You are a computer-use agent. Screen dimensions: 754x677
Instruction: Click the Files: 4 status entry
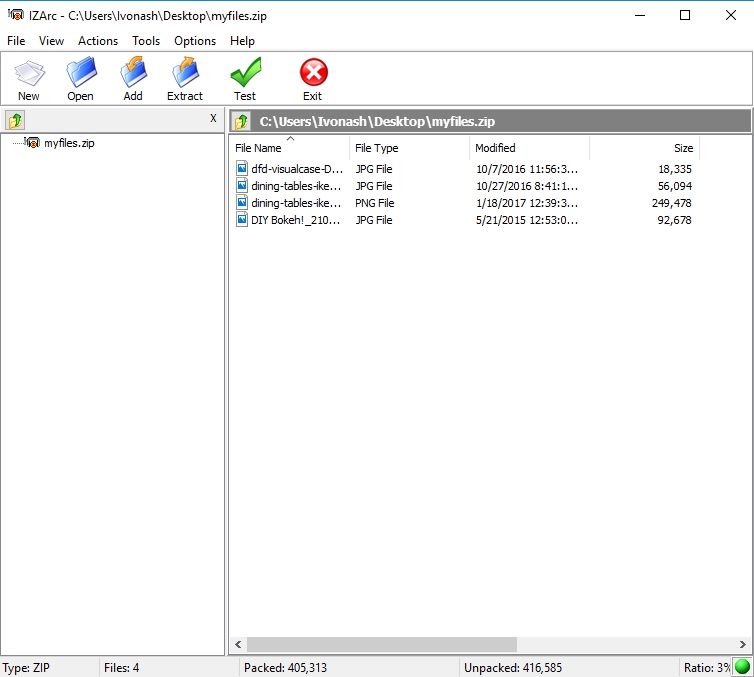(x=122, y=667)
